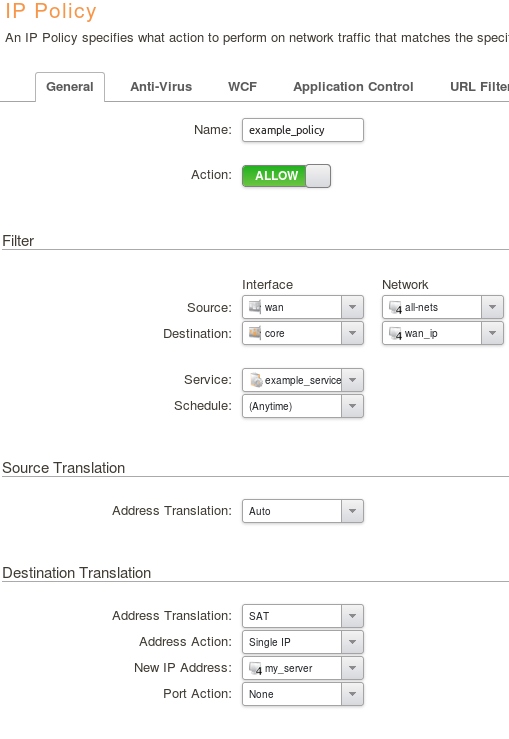Image resolution: width=509 pixels, height=739 pixels.
Task: Toggle the ALLOW action switch
Action: (x=287, y=176)
